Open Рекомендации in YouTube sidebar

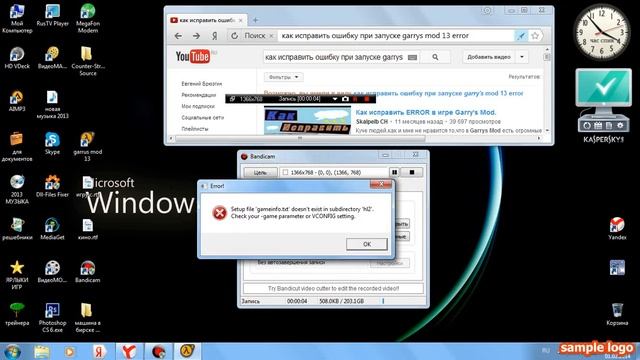tap(198, 95)
